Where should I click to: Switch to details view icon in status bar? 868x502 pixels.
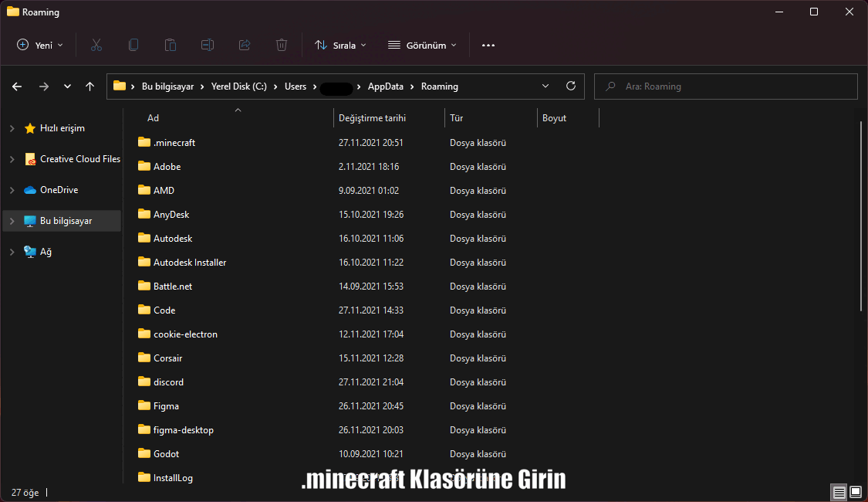coord(839,492)
